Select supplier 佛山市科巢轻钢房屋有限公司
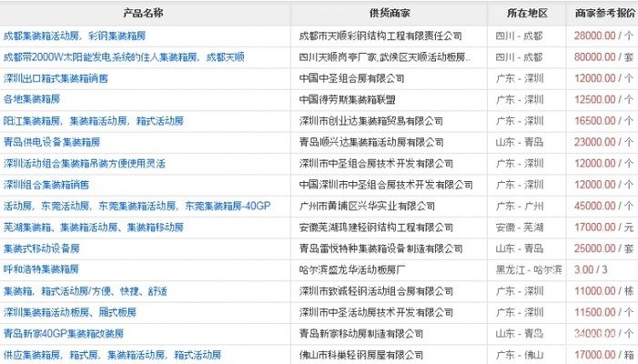 pyautogui.click(x=361, y=355)
